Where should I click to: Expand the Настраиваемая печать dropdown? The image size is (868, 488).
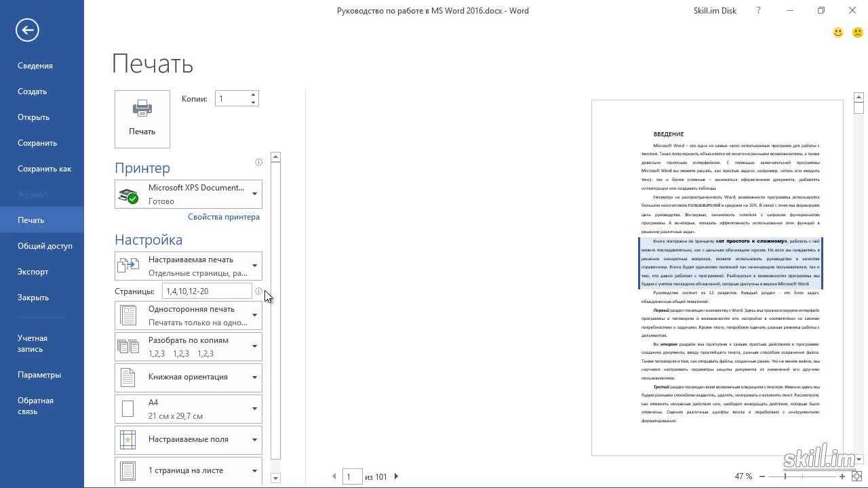coord(189,266)
